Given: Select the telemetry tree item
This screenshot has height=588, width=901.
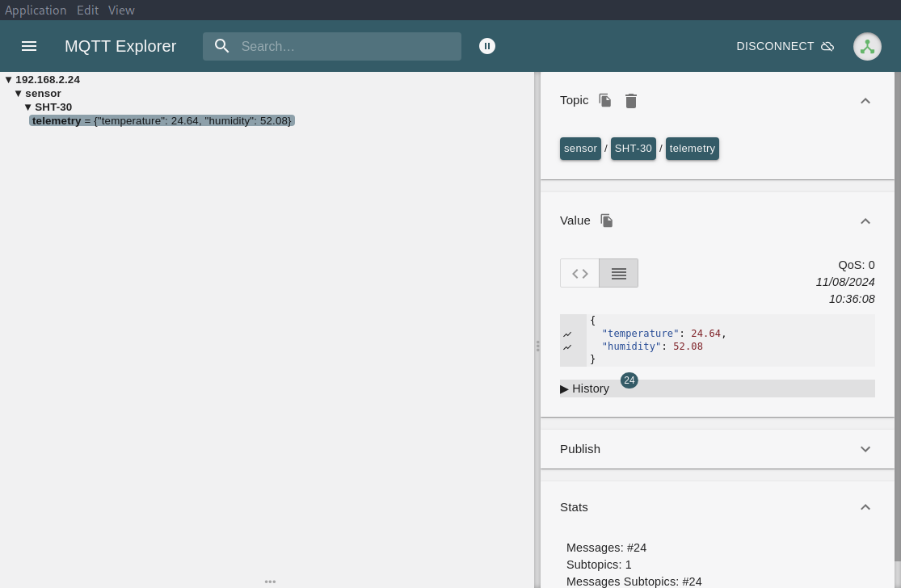Looking at the screenshot, I should pyautogui.click(x=162, y=120).
